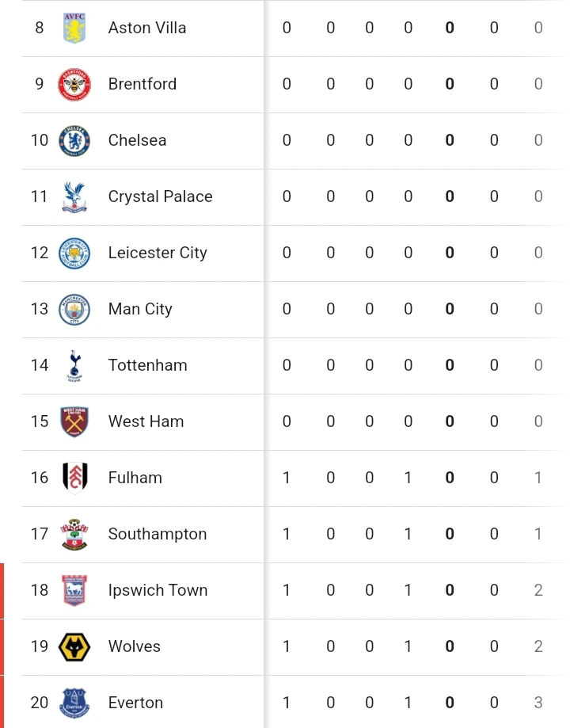Viewport: 570px width, 728px height.
Task: Select the Wolves wolf-head logo
Action: [x=74, y=647]
